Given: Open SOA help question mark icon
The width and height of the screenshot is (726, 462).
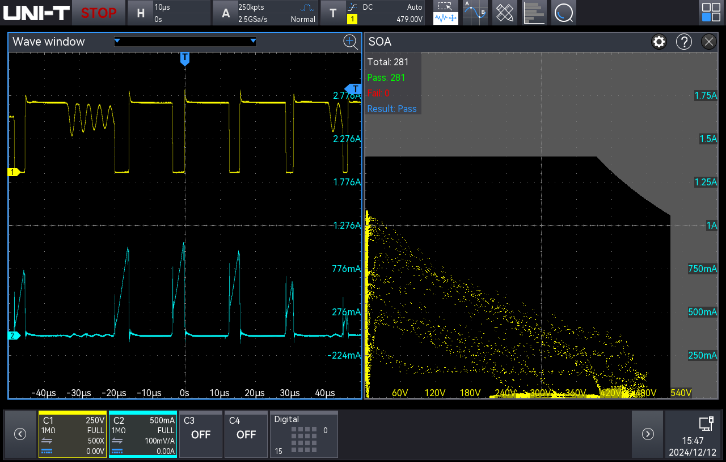Looking at the screenshot, I should pos(684,42).
